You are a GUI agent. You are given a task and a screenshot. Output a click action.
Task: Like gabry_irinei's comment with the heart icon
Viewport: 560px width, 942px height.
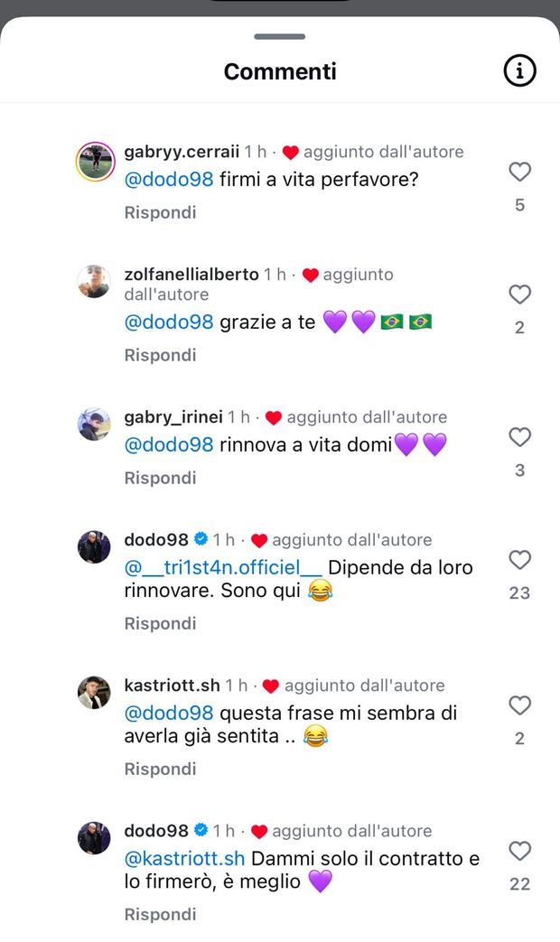tap(519, 437)
